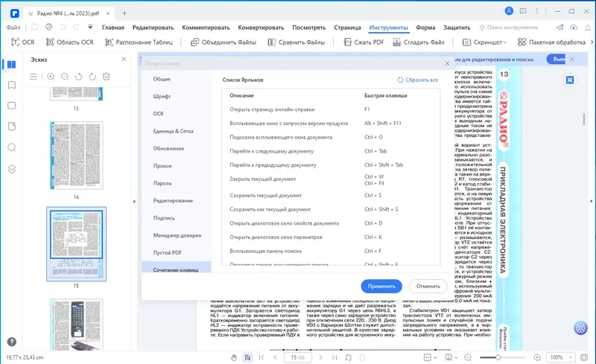This screenshot has width=596, height=364.
Task: Click the help question mark icon
Action: tap(12, 342)
